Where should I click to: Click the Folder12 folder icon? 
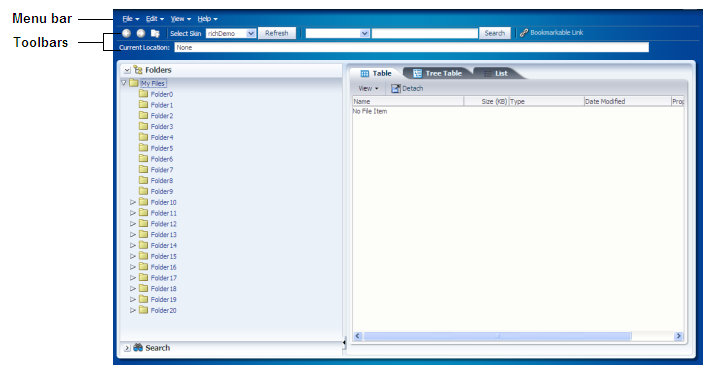pyautogui.click(x=143, y=224)
